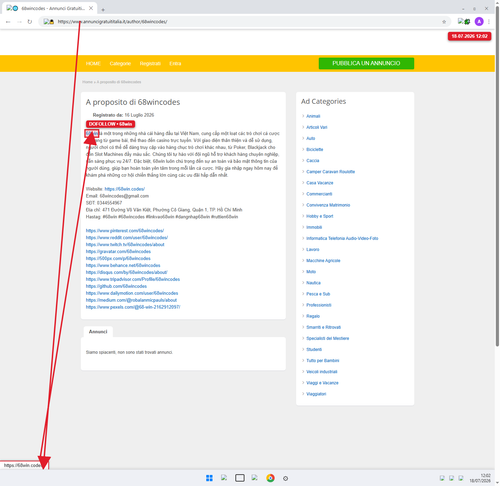This screenshot has height=486, width=500.
Task: Open the pinterest.com/68wincodes link
Action: 125,231
